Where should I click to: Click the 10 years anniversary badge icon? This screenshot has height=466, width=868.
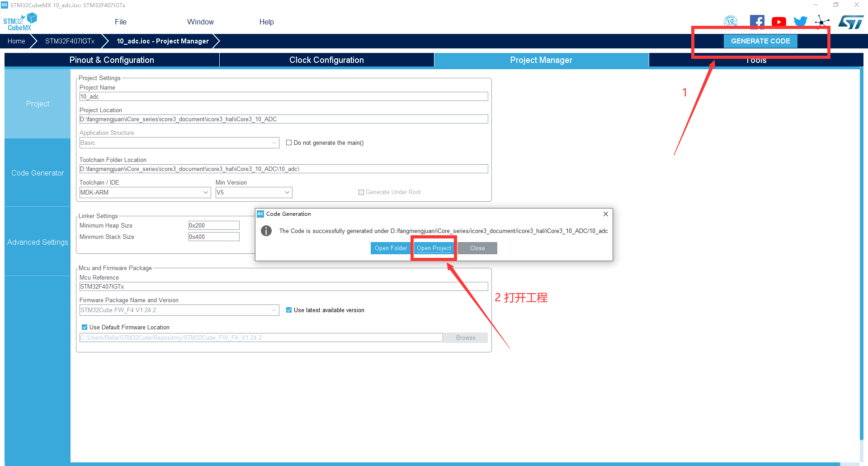click(731, 21)
